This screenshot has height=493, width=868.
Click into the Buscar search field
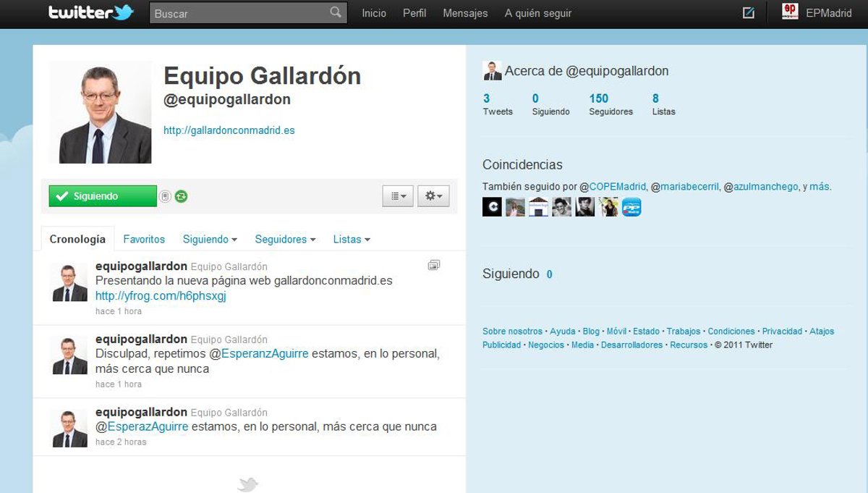pos(239,13)
